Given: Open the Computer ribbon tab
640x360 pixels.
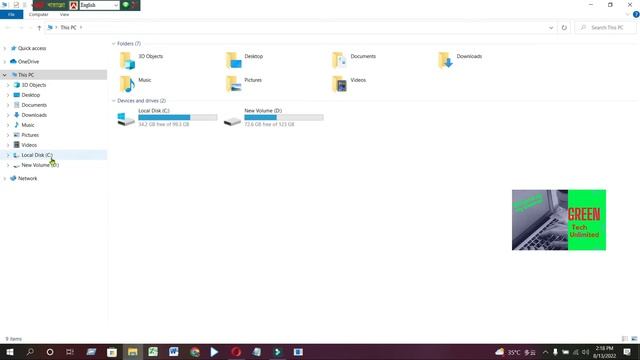Looking at the screenshot, I should pyautogui.click(x=38, y=15).
